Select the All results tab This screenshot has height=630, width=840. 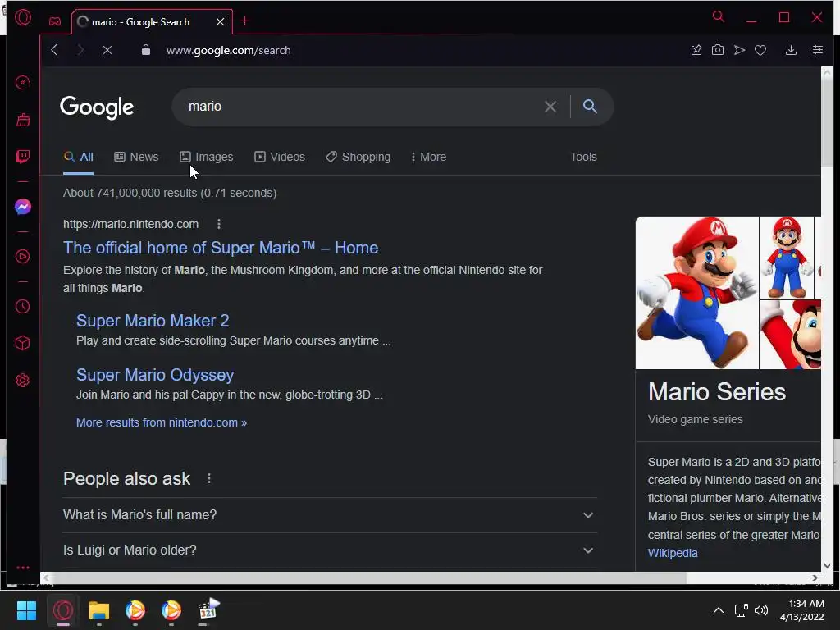[78, 157]
